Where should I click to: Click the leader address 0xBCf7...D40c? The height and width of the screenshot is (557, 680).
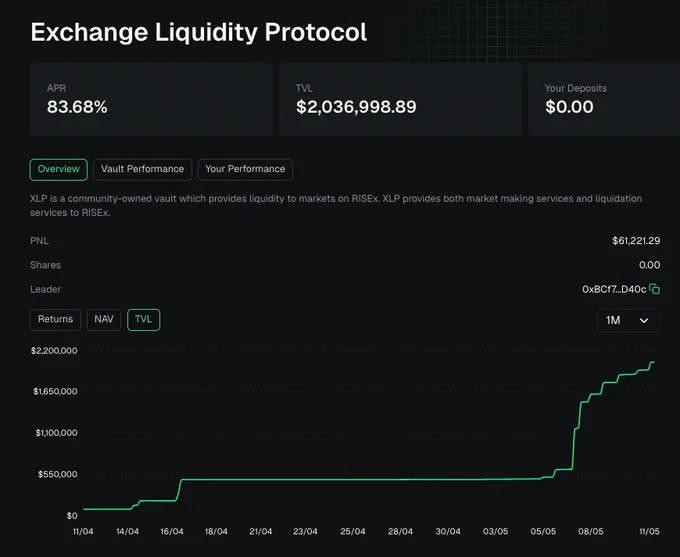coord(614,289)
